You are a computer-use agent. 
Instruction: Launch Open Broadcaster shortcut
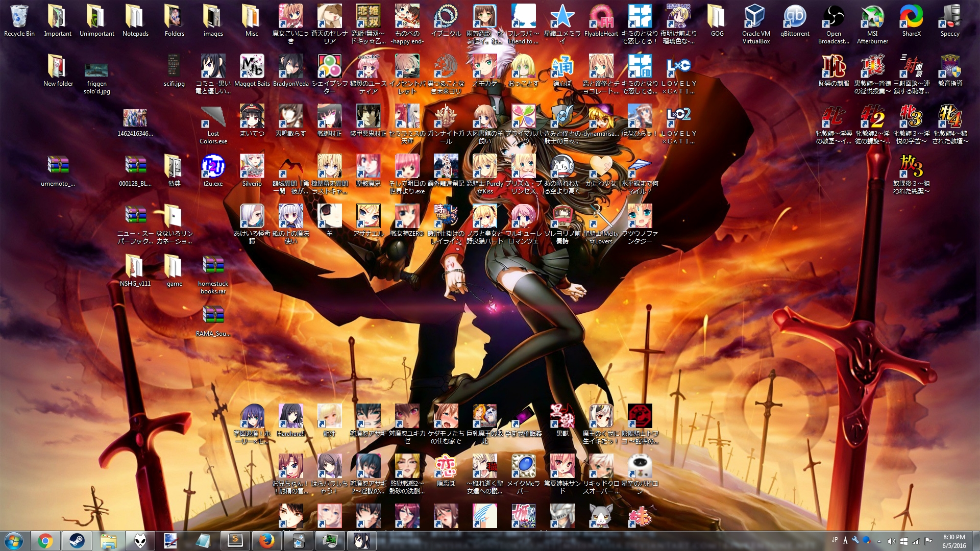point(834,24)
